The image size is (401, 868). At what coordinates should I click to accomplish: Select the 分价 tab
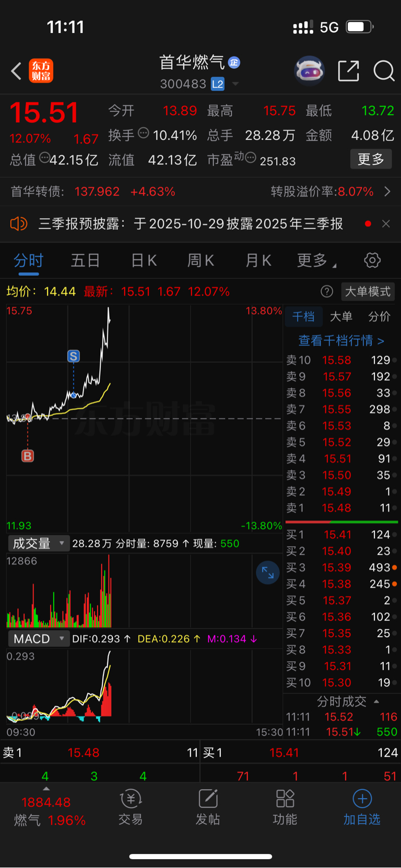[x=379, y=316]
